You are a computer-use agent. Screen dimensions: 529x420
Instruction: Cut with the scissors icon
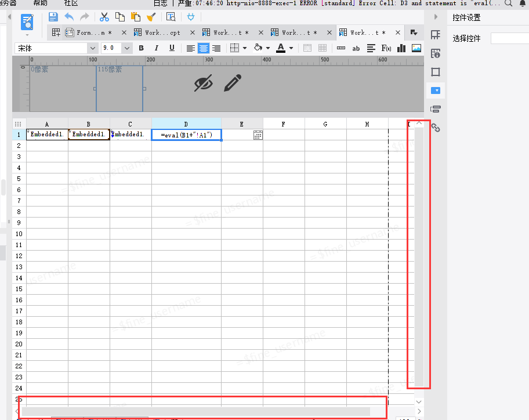coord(104,17)
